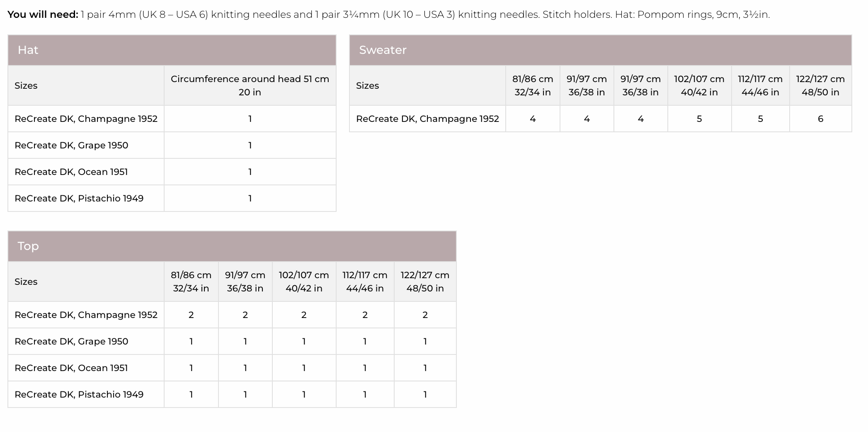Click ReCreate DK, Champagne 1952 in Sweater table
The height and width of the screenshot is (432, 868).
427,119
